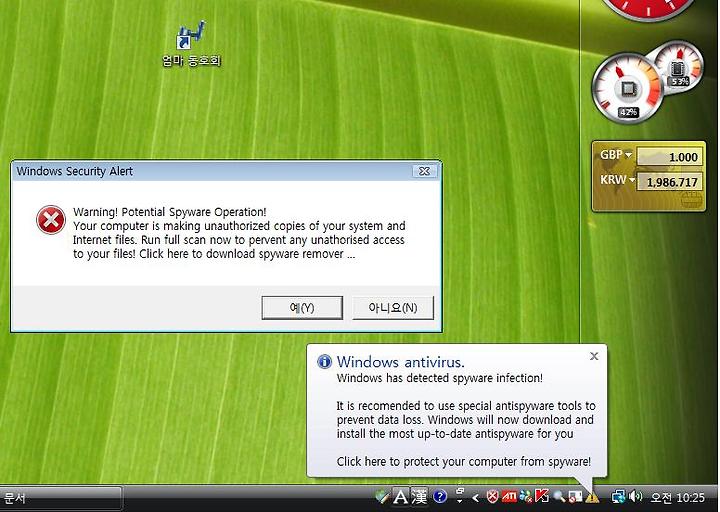Click the taskbar clock 오전 10:25

click(678, 497)
